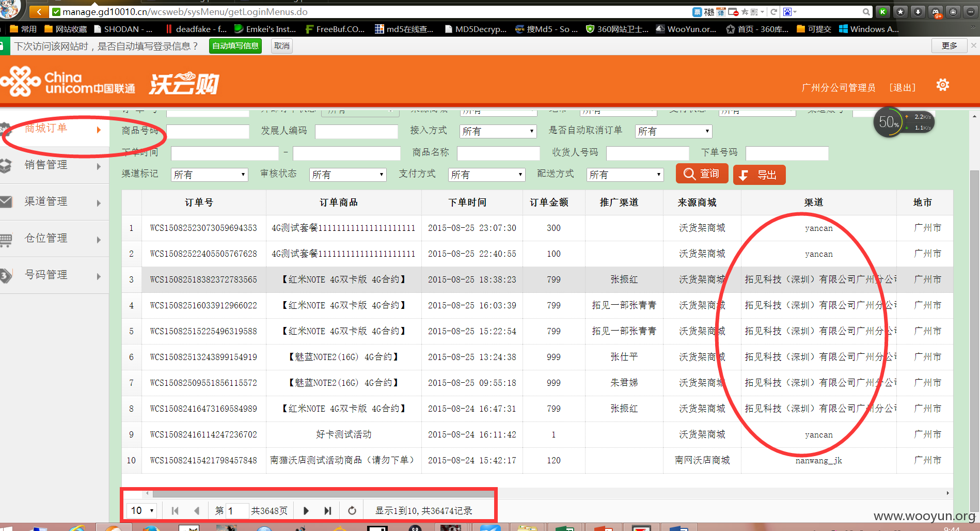The width and height of the screenshot is (980, 531).
Task: Open the SHODAN bookmark
Action: (123, 29)
